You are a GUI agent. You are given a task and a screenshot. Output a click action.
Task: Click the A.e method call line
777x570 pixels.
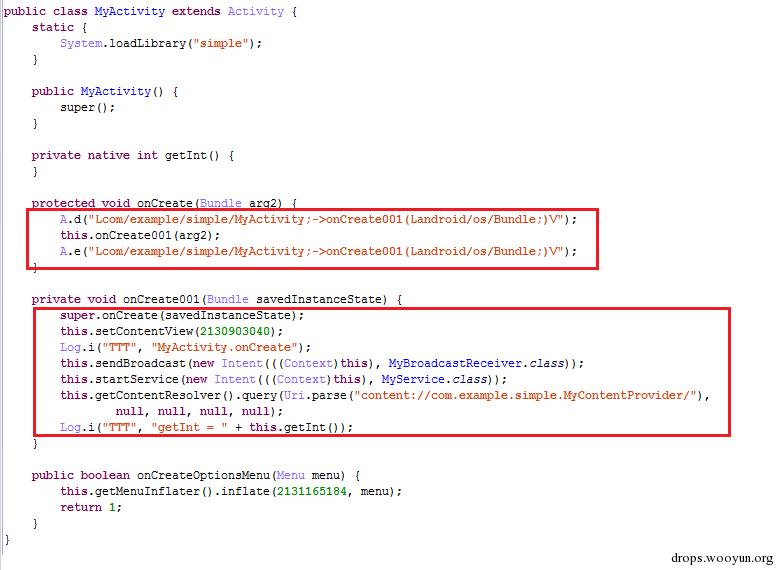[x=319, y=251]
